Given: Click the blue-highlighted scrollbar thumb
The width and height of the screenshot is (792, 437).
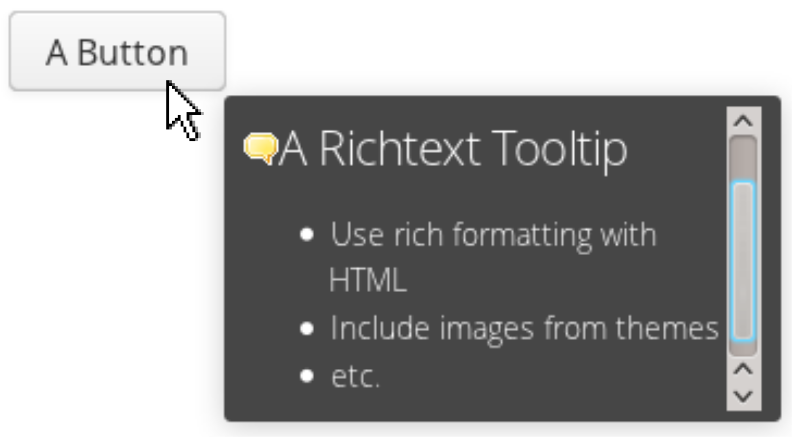Looking at the screenshot, I should coord(744,261).
